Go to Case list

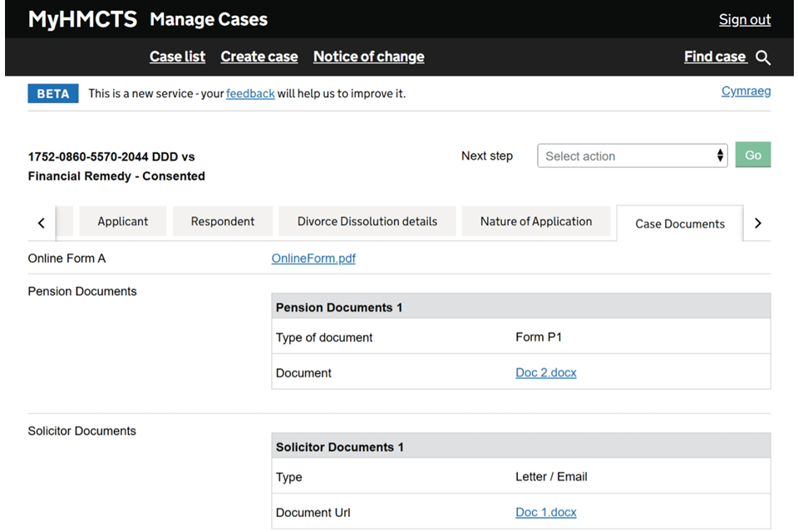click(x=178, y=57)
